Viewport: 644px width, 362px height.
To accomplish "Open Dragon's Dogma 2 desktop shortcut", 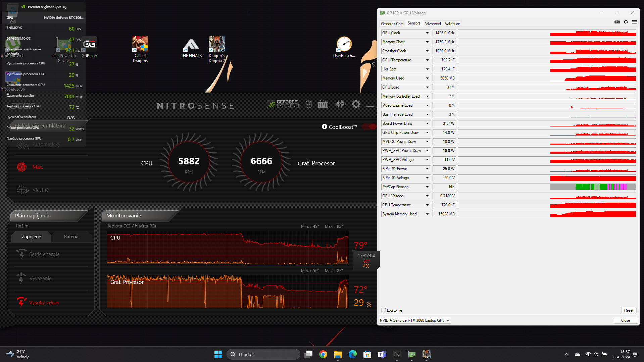I will (217, 49).
